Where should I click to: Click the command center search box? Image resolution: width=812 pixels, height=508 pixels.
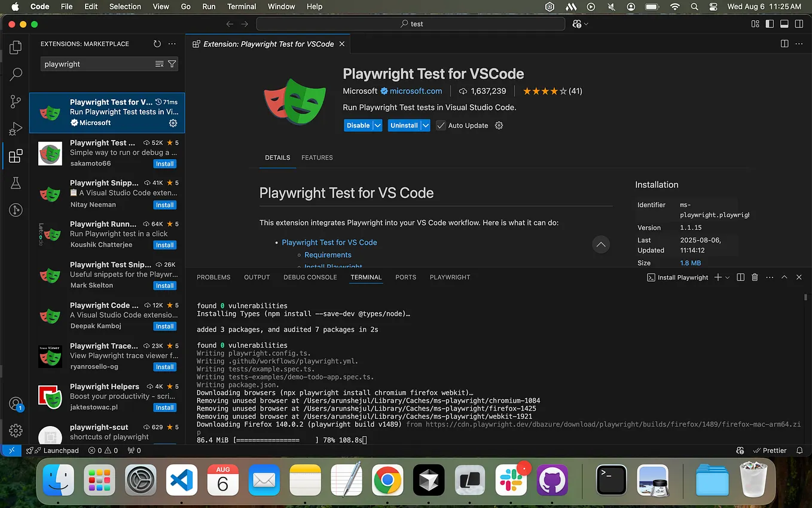click(x=410, y=24)
